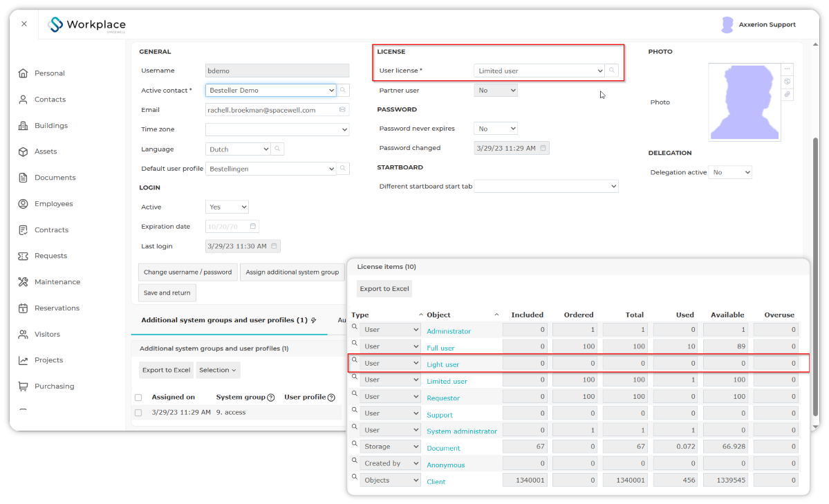829x504 pixels.
Task: Export License items to Excel
Action: click(x=384, y=289)
